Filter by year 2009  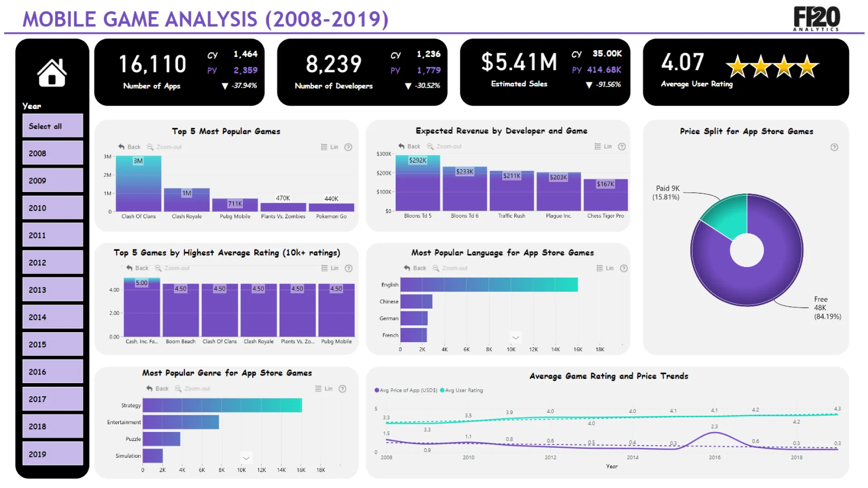tap(53, 180)
